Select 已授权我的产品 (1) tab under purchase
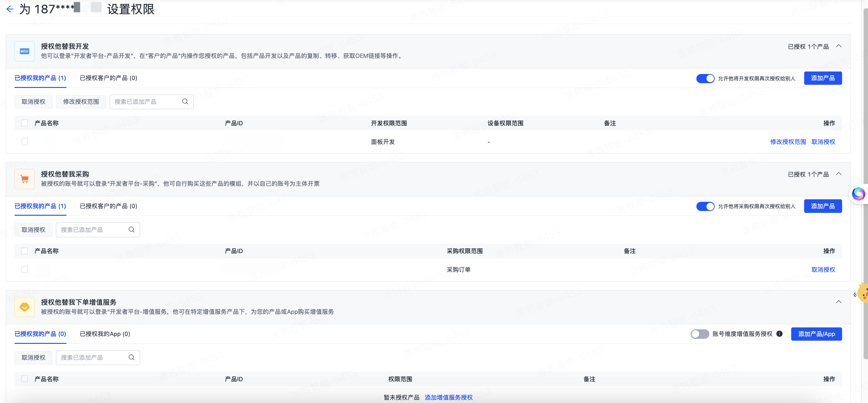The image size is (868, 403). [40, 206]
